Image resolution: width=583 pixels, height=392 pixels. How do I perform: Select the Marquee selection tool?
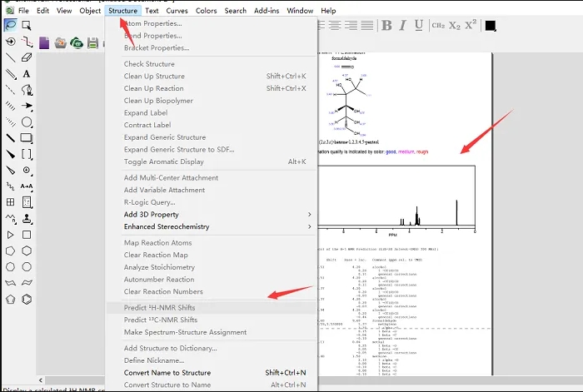tap(27, 25)
